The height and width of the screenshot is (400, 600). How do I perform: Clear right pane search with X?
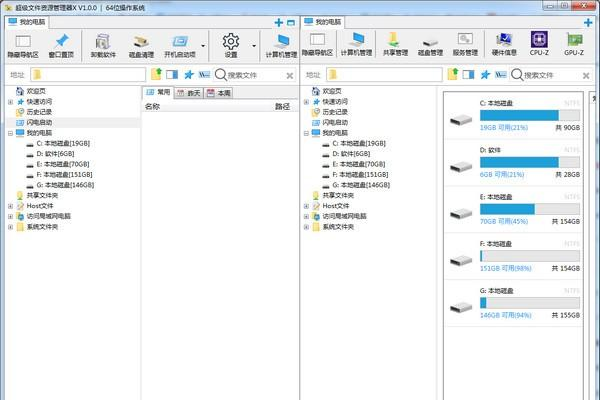pos(586,76)
